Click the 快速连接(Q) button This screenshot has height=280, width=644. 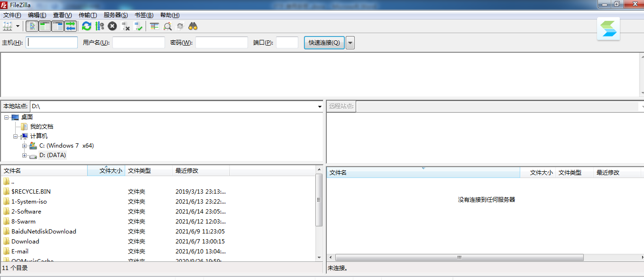324,43
